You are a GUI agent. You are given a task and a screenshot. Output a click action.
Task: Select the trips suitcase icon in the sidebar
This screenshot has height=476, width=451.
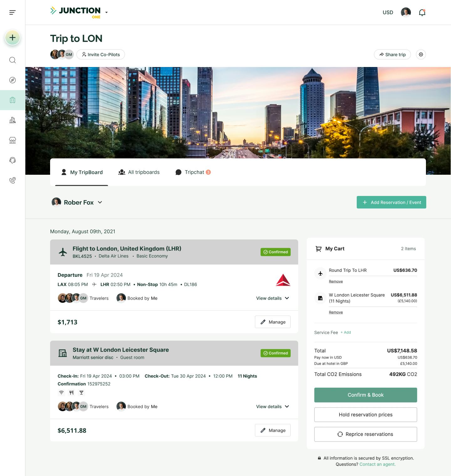(x=12, y=100)
